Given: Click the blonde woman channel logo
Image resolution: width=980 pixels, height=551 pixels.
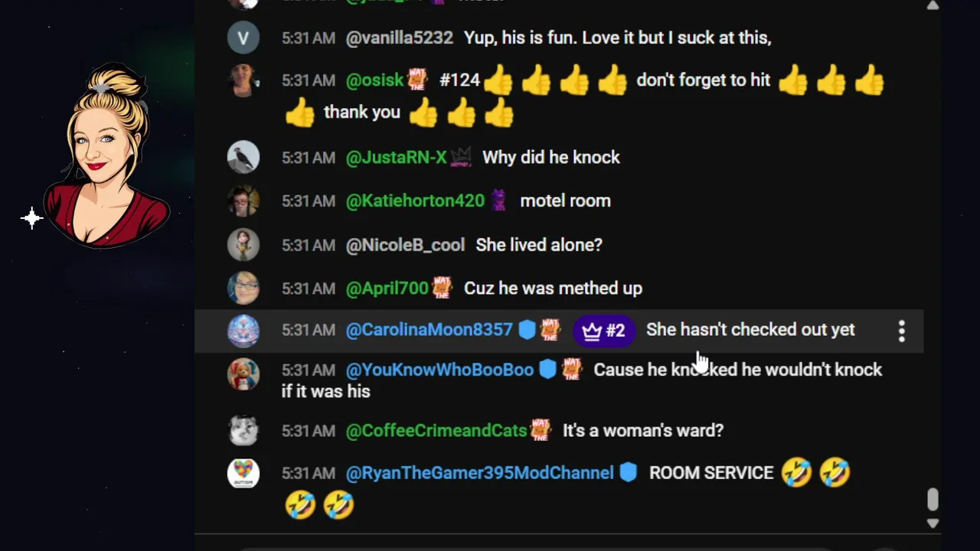Looking at the screenshot, I should click(106, 155).
